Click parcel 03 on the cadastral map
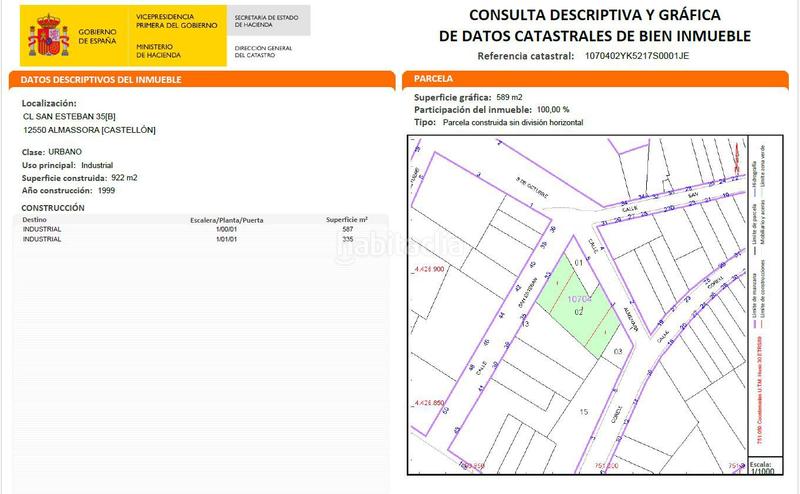The width and height of the screenshot is (800, 494). click(x=618, y=351)
